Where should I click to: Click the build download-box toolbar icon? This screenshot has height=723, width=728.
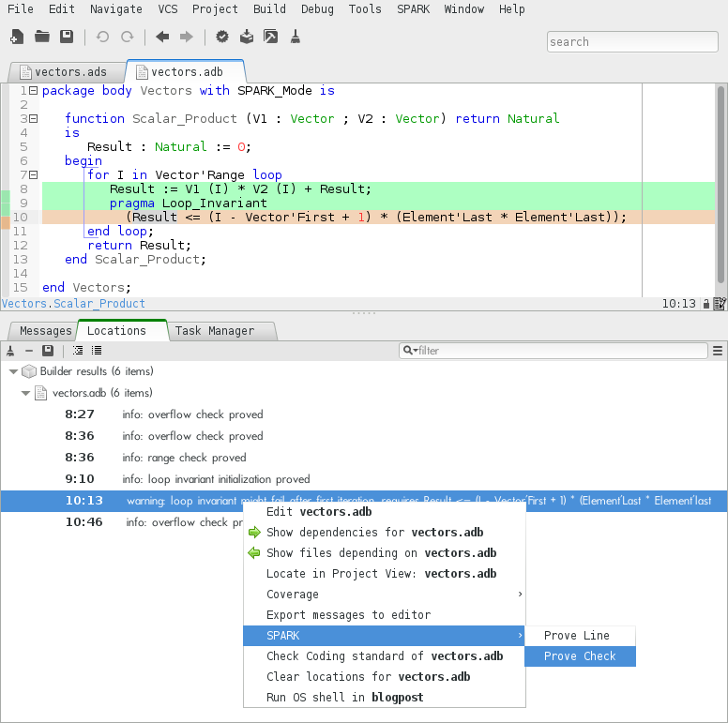pos(246,38)
